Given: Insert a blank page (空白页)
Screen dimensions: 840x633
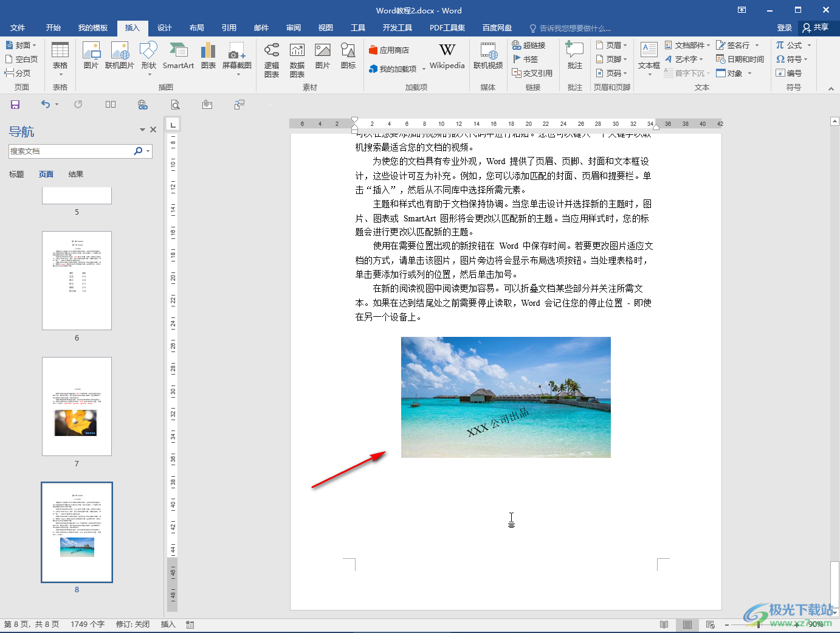Looking at the screenshot, I should (x=21, y=59).
